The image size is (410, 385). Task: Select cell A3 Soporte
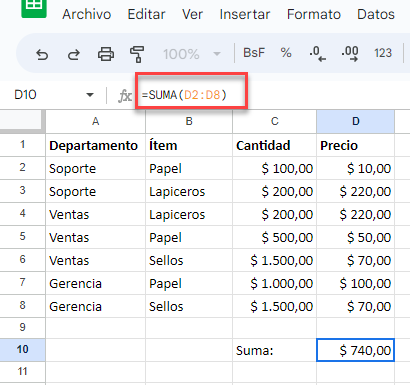95,191
